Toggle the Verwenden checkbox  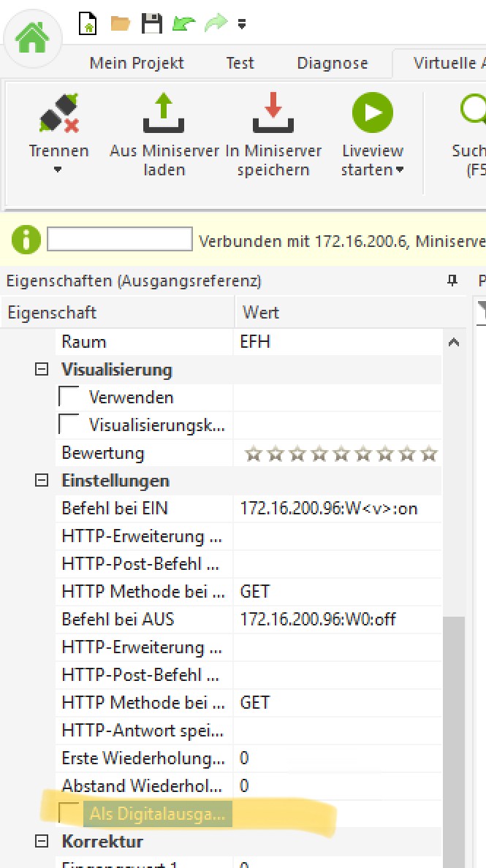69,397
